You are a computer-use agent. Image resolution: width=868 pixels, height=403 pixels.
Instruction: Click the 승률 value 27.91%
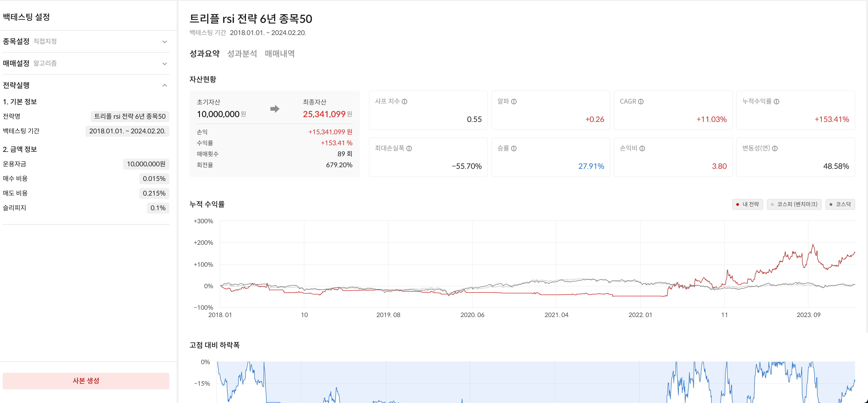591,166
